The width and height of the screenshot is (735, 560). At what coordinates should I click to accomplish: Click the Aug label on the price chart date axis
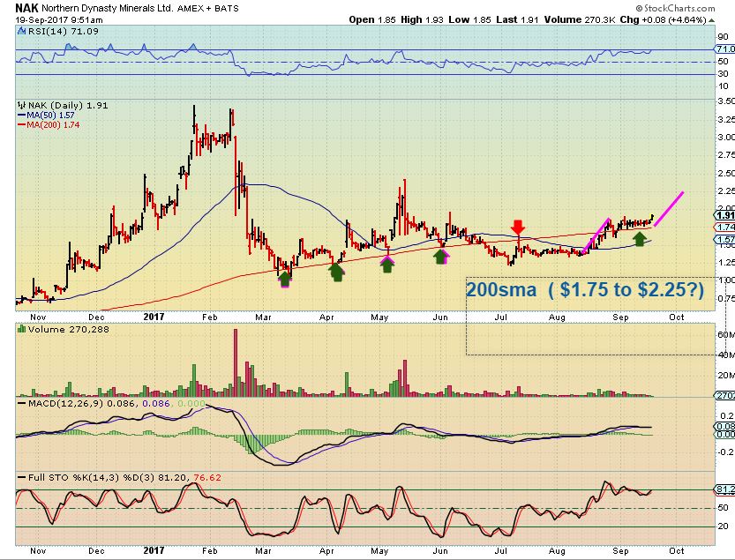(x=557, y=317)
